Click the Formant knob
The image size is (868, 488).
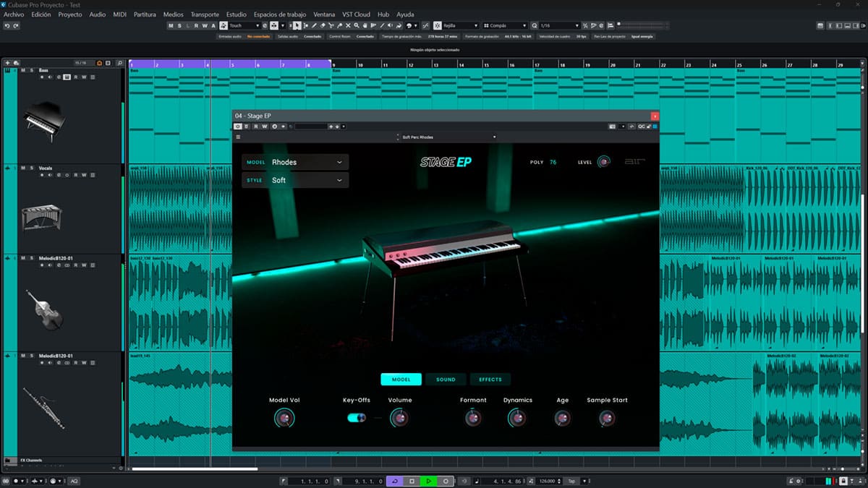pos(473,418)
